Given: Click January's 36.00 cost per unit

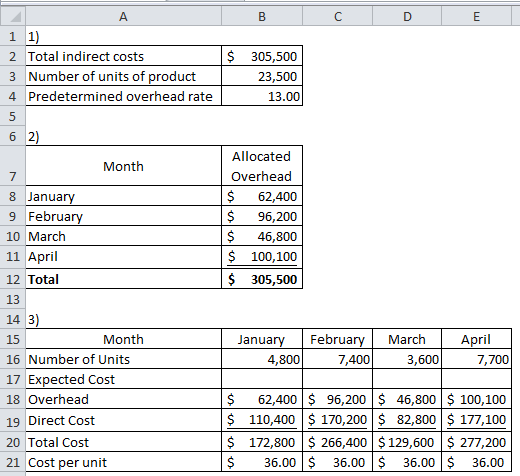Looking at the screenshot, I should [262, 462].
